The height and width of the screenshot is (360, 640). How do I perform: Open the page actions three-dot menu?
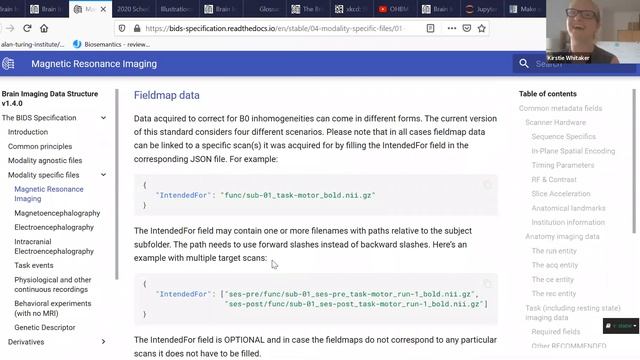pos(451,28)
